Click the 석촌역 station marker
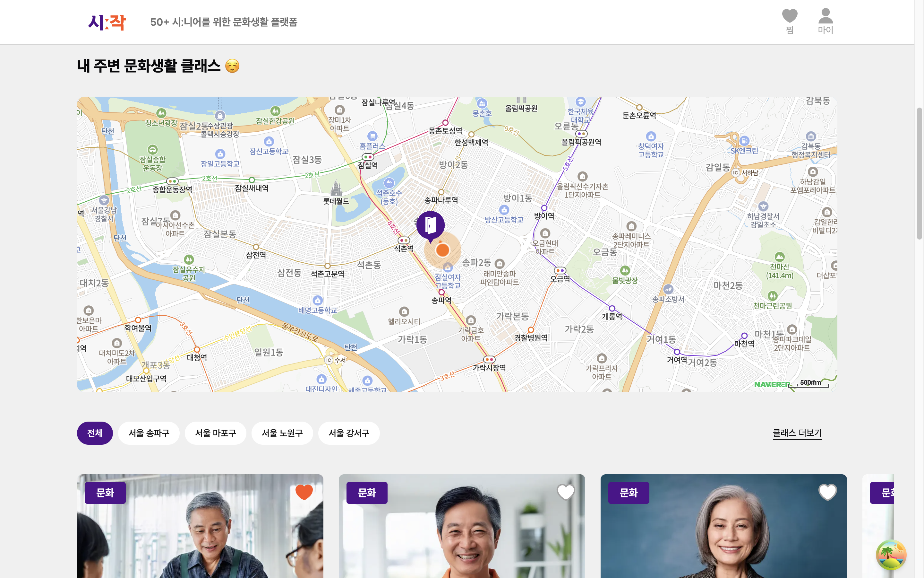Image resolution: width=924 pixels, height=578 pixels. (404, 241)
